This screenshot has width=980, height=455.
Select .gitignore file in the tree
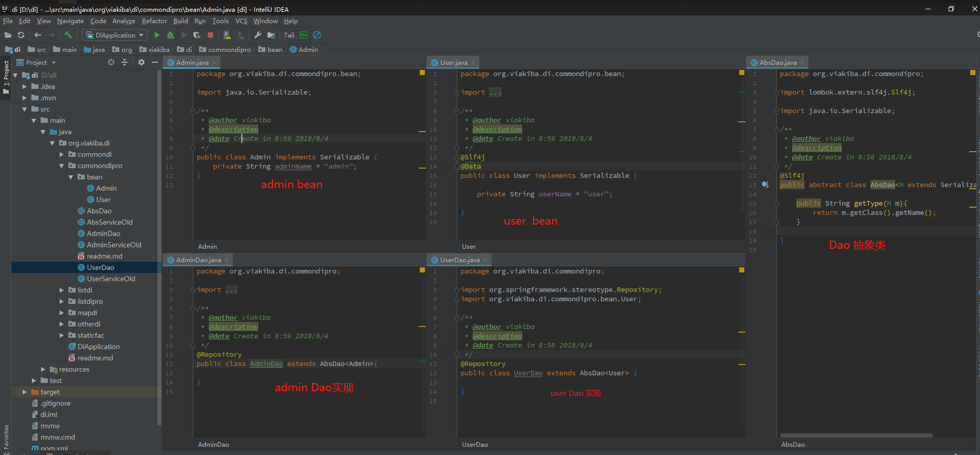click(x=55, y=403)
